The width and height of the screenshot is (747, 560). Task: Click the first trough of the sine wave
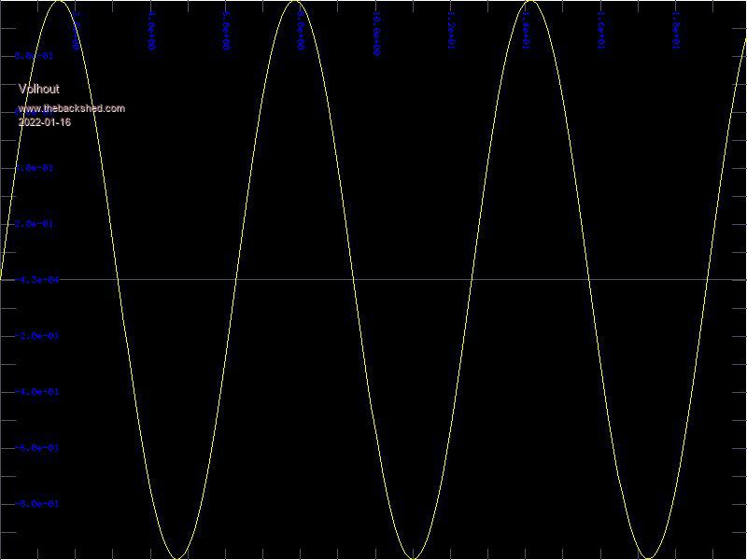pos(176,557)
